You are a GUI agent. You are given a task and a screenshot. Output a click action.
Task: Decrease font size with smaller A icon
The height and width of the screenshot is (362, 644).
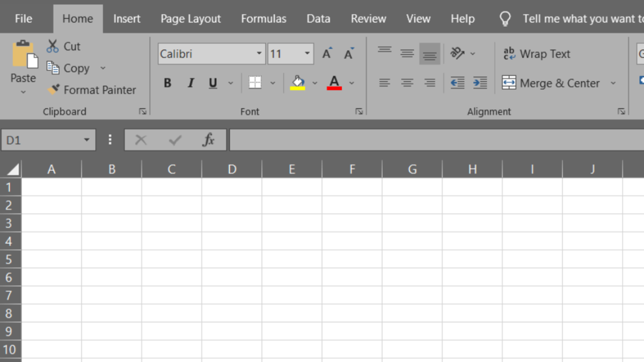(x=349, y=54)
